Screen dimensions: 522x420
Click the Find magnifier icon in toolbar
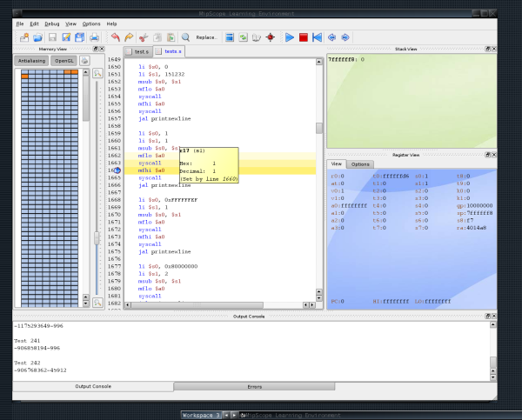(x=185, y=37)
